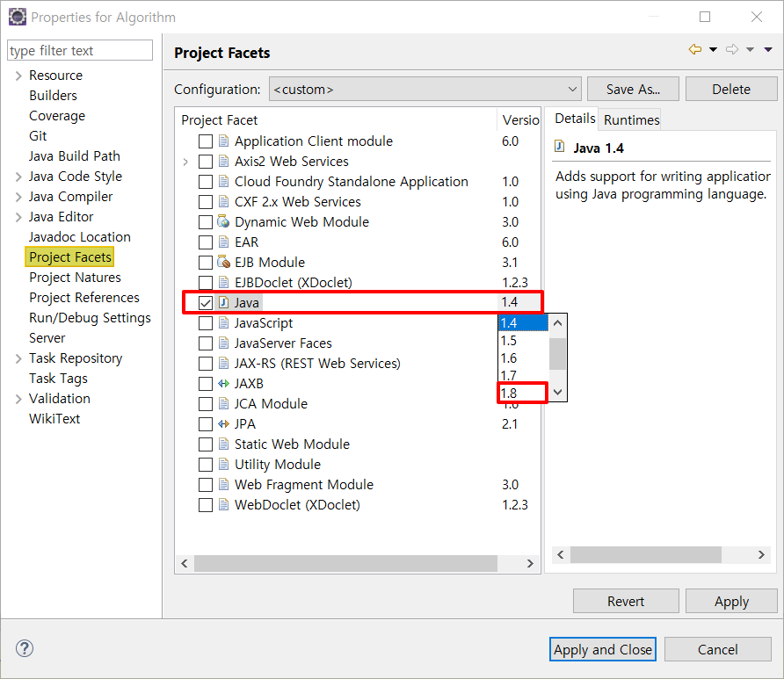This screenshot has height=679, width=784.
Task: Tick the JPA facet checkbox
Action: 206,424
